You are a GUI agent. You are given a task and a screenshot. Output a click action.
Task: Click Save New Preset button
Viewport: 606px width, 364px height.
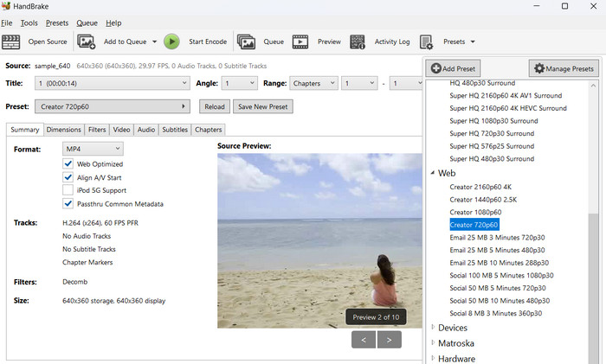pyautogui.click(x=263, y=106)
